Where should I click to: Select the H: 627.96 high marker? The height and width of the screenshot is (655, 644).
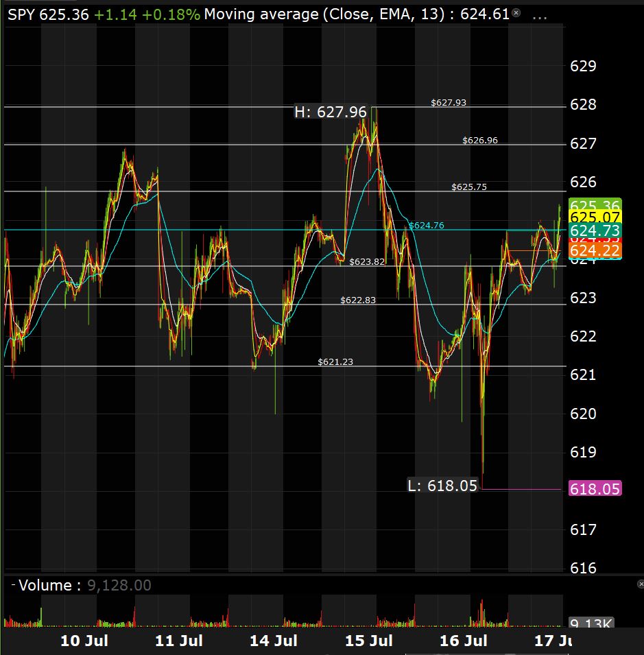[x=331, y=112]
